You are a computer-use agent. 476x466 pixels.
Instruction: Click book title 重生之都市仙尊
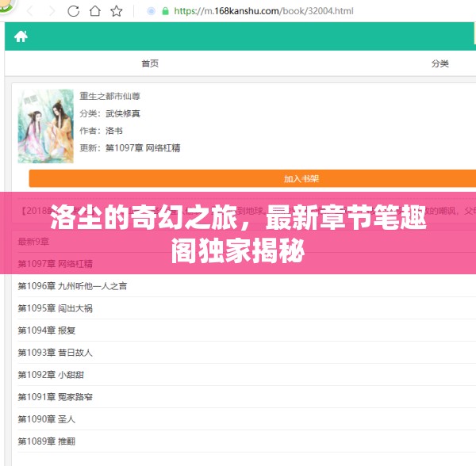(x=110, y=96)
